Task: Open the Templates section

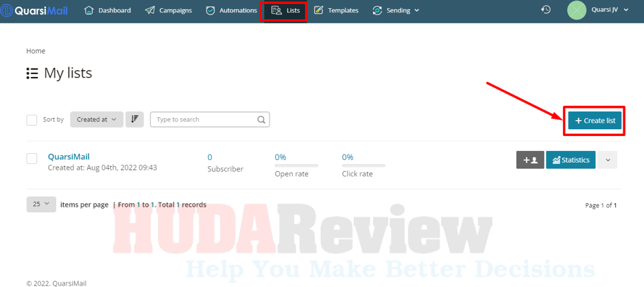Action: [336, 10]
